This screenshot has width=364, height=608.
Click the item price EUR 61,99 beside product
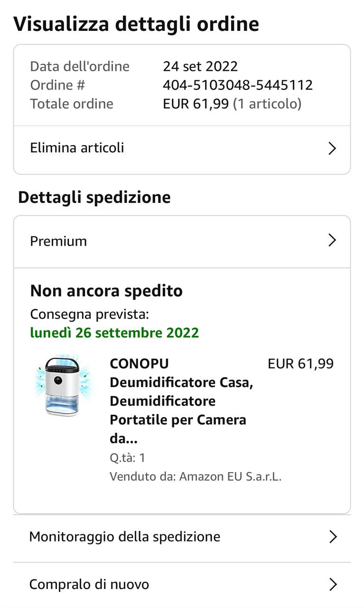[300, 364]
